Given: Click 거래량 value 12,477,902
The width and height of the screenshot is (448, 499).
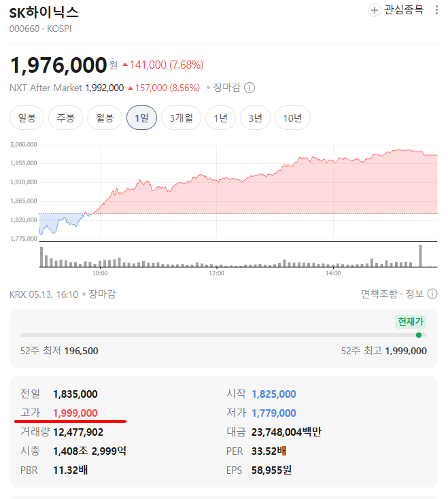Looking at the screenshot, I should pos(78,432).
